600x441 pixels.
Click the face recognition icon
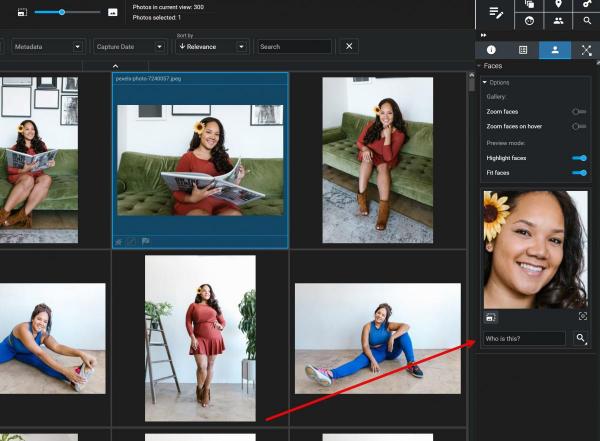(529, 21)
